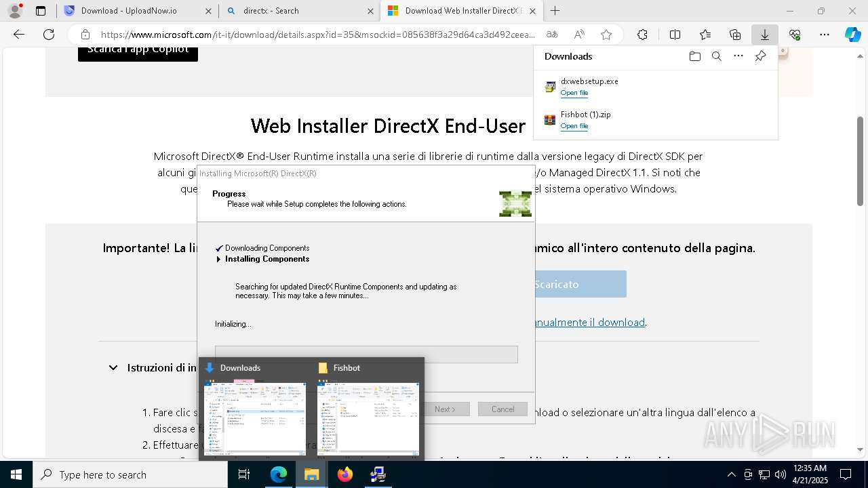Open volume control in tray
Image resolution: width=868 pixels, height=488 pixels.
pyautogui.click(x=780, y=474)
